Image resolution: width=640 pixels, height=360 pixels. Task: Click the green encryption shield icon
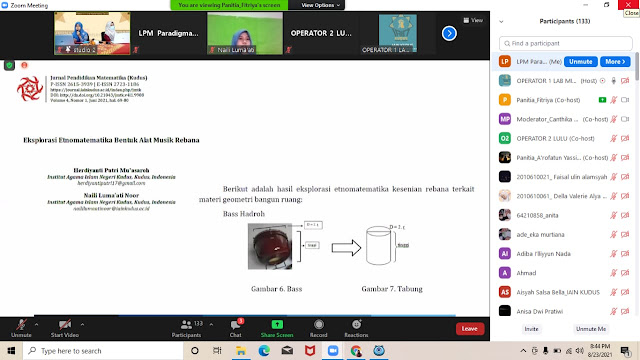9,65
